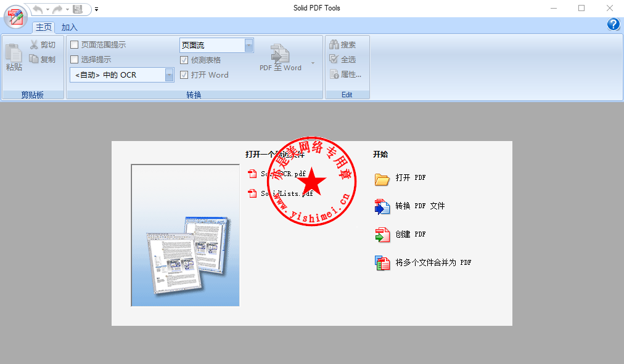This screenshot has width=624, height=364.
Task: Open the recent file ending in Lists.pdf
Action: tap(287, 193)
